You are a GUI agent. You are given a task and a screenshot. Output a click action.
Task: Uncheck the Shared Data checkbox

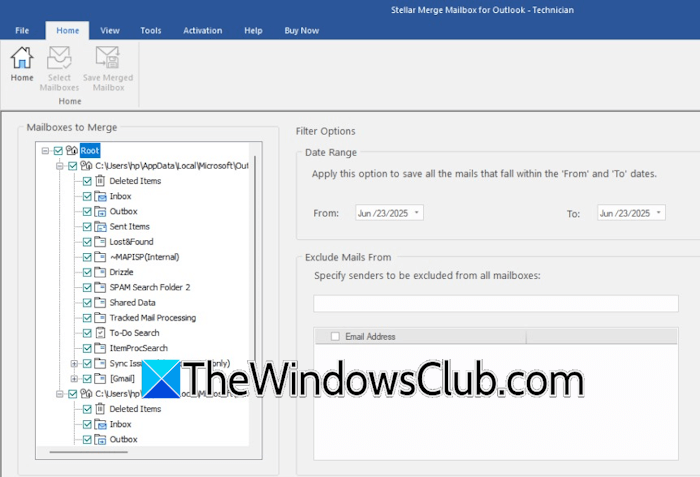(87, 302)
